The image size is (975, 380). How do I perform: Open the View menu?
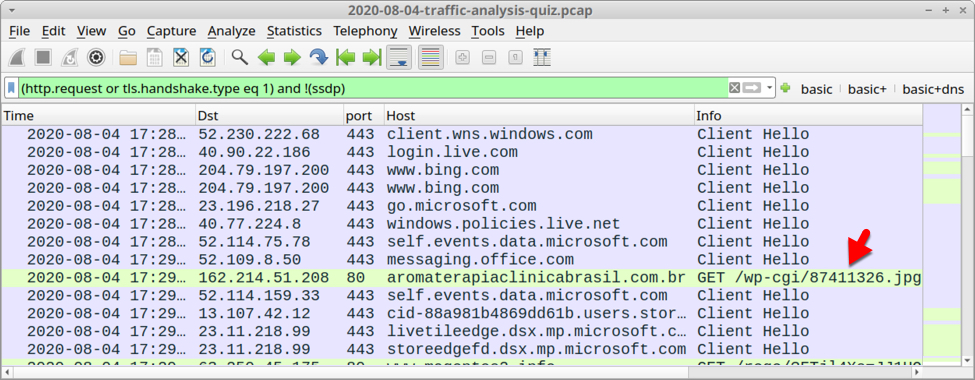pyautogui.click(x=91, y=31)
